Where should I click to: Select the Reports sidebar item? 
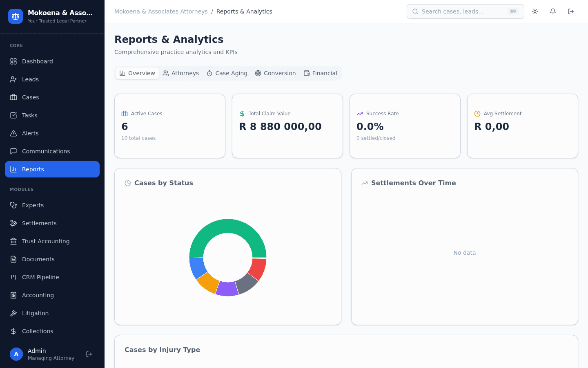(x=52, y=169)
